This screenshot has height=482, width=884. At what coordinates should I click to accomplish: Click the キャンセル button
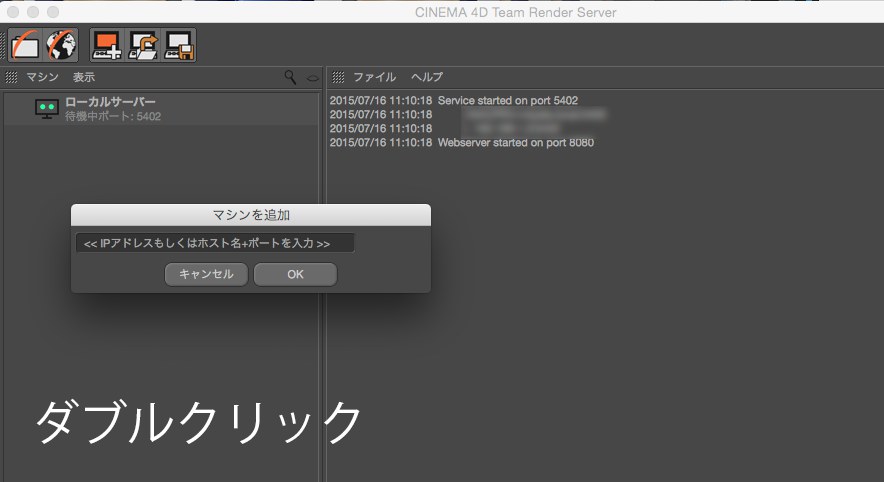[x=206, y=274]
